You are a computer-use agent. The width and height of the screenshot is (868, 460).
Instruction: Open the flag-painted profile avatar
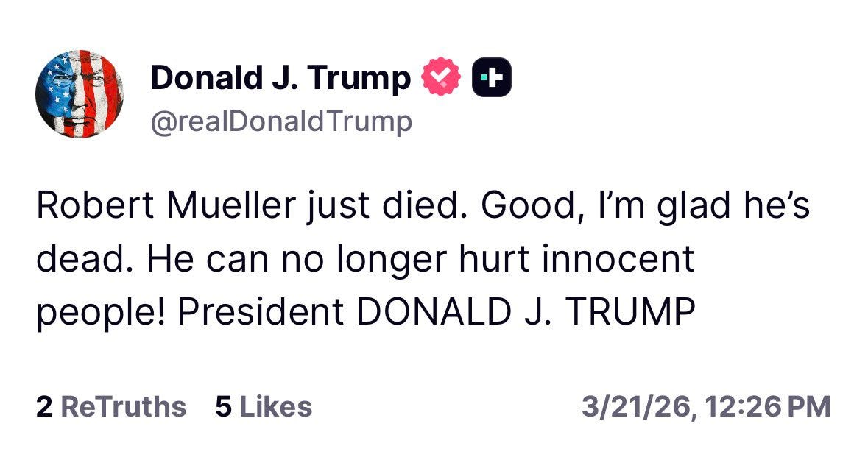click(80, 93)
